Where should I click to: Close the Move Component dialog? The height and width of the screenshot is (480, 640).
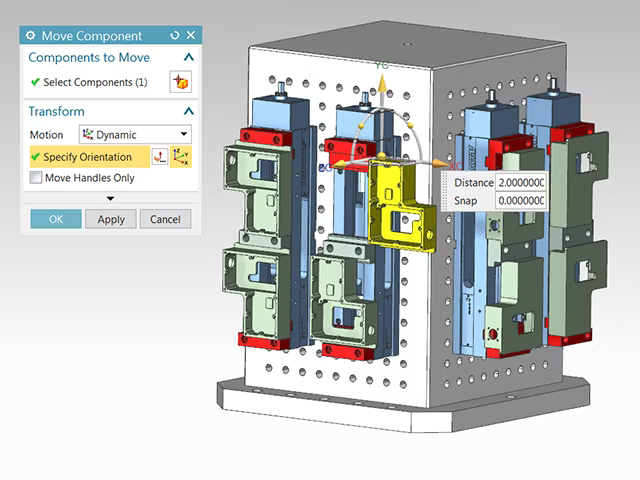coord(191,36)
